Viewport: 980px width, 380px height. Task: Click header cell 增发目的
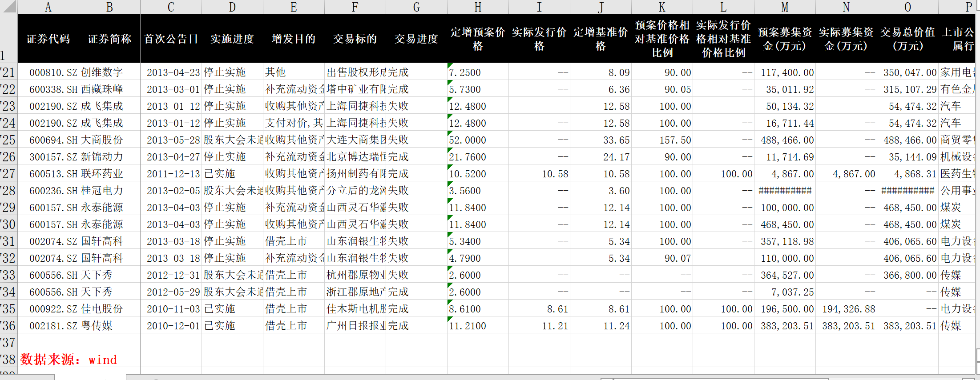pyautogui.click(x=294, y=39)
